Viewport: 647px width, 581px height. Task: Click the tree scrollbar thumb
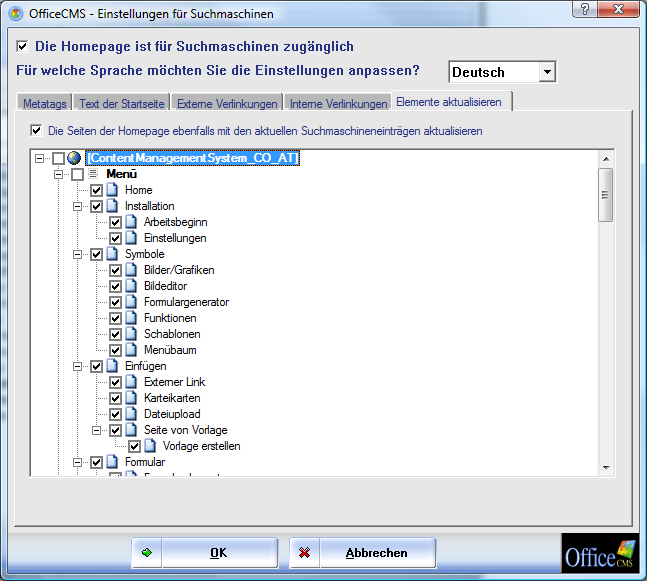605,195
